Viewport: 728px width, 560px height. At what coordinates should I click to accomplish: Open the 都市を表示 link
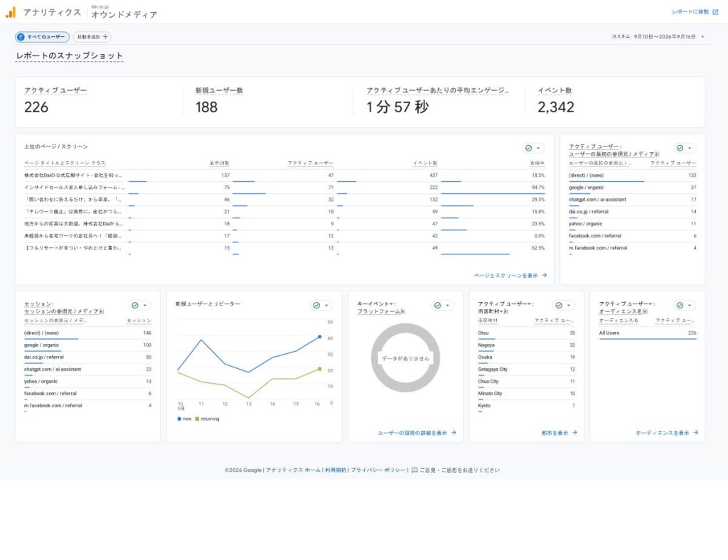(560, 432)
